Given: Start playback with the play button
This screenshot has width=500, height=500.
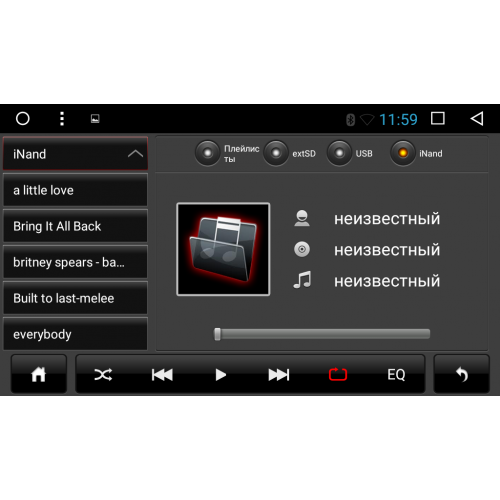Looking at the screenshot, I should 220,375.
